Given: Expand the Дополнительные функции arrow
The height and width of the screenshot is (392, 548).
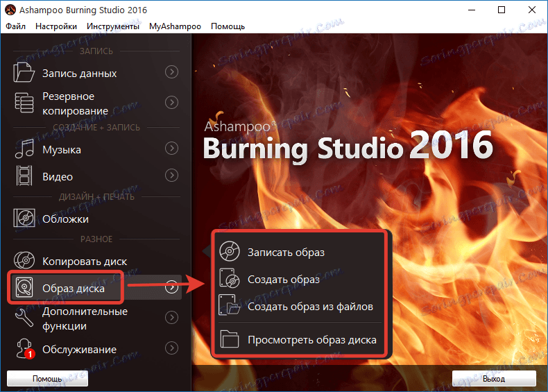Looking at the screenshot, I should point(171,318).
